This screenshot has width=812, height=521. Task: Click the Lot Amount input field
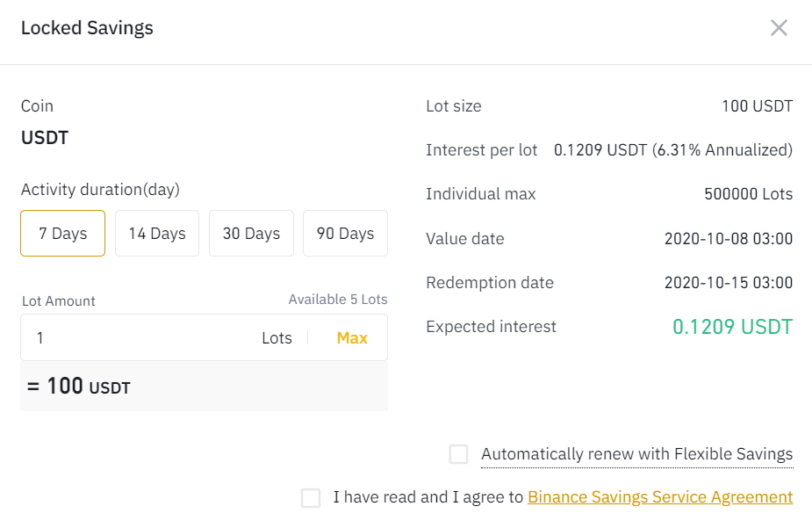click(x=140, y=338)
